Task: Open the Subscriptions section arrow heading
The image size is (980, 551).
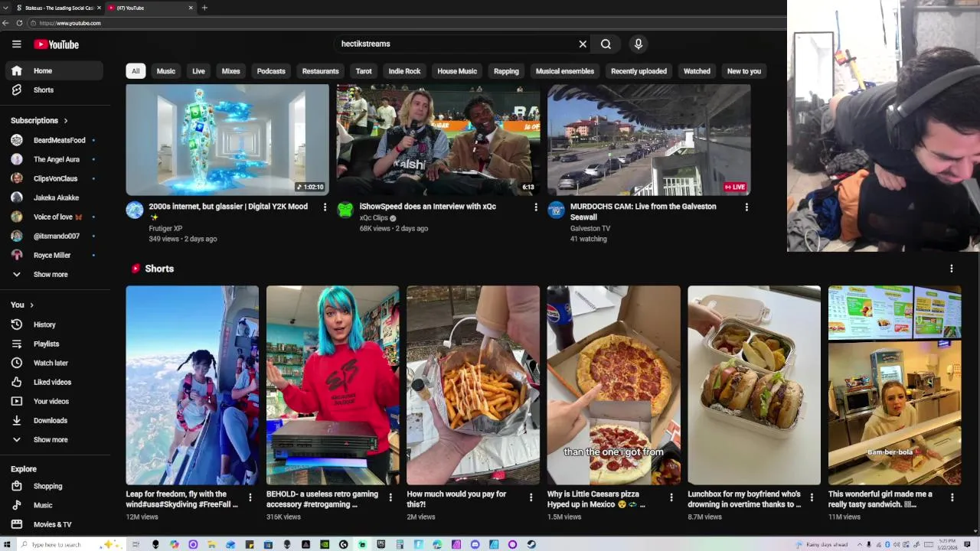Action: pyautogui.click(x=39, y=120)
